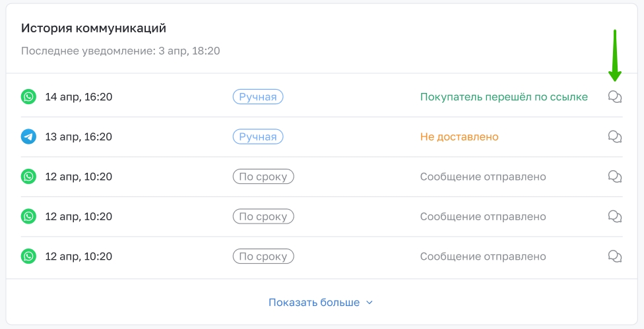Select the Ручная tag in the Telegram row

pos(258,136)
